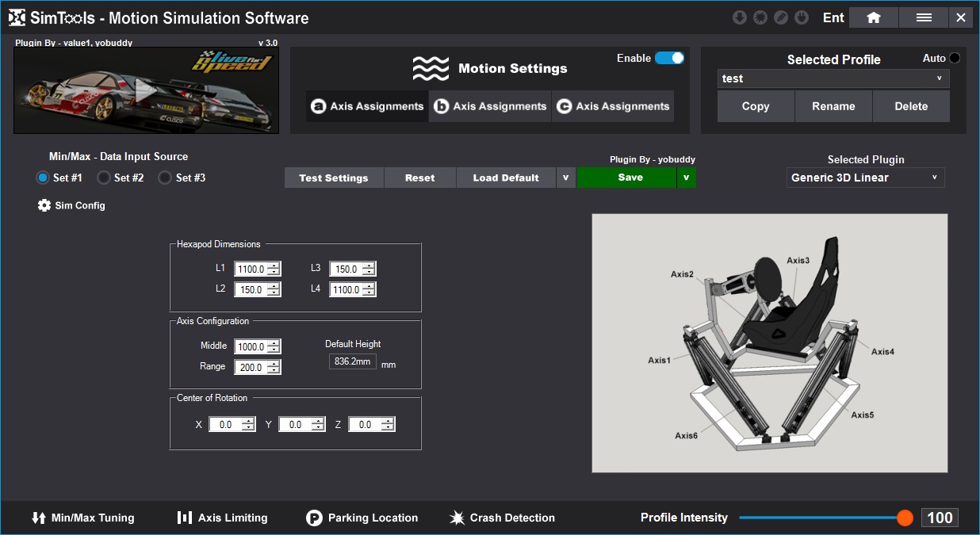Open Sim Config gear settings

(71, 205)
